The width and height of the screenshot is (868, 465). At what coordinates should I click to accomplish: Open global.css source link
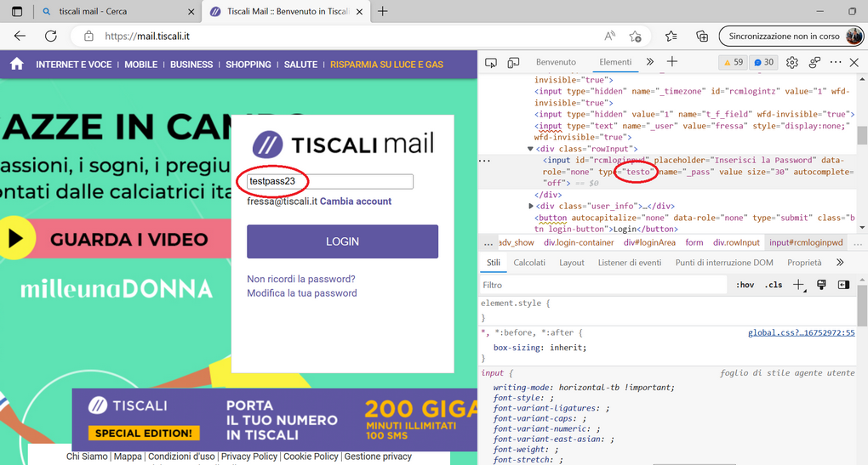tap(801, 333)
